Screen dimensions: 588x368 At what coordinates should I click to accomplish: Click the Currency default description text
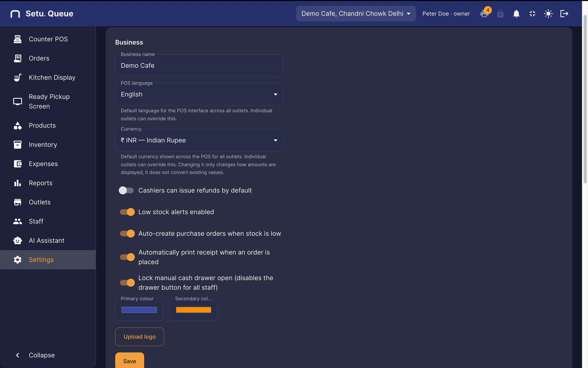[x=198, y=165]
